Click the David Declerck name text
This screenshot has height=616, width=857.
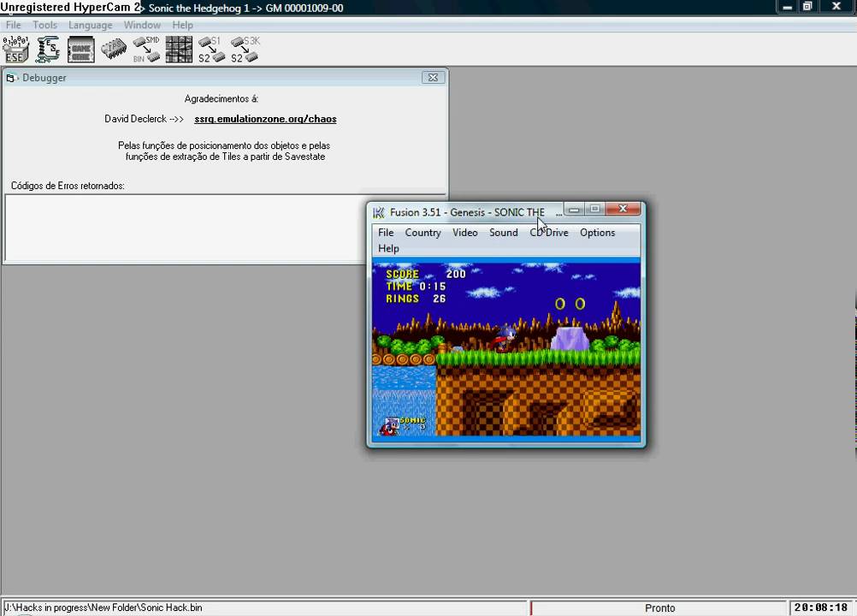pos(135,119)
